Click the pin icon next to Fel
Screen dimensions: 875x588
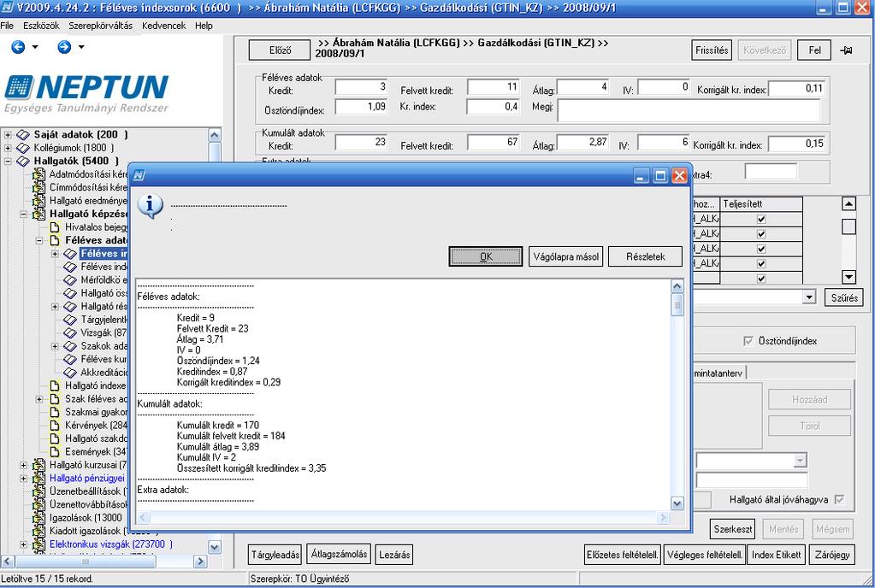(846, 50)
